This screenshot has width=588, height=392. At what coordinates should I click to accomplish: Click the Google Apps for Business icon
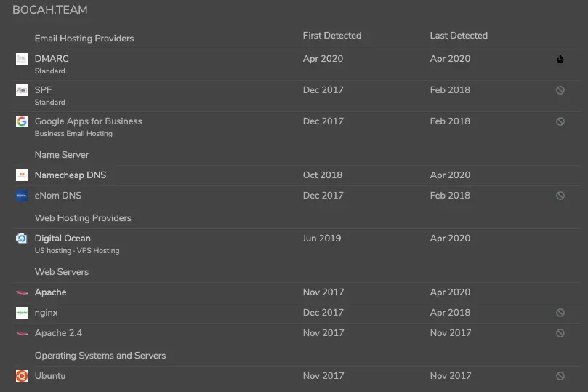22,121
